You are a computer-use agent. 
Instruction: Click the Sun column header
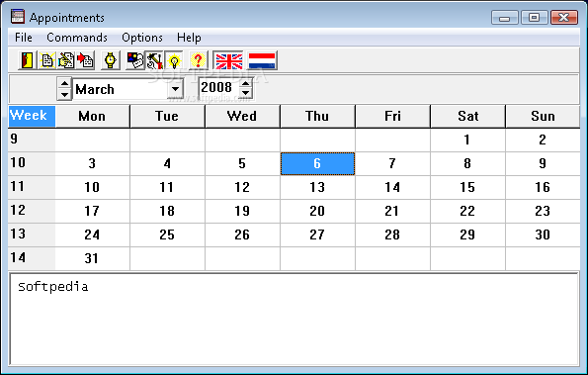click(543, 117)
